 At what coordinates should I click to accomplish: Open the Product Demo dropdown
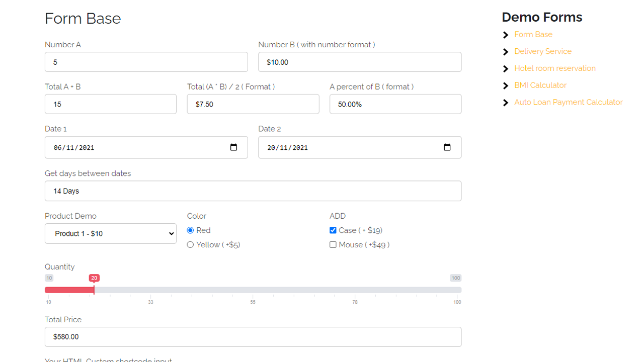(x=111, y=234)
